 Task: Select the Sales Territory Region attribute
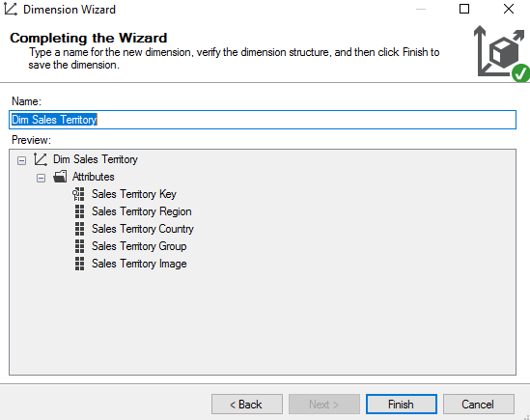142,211
